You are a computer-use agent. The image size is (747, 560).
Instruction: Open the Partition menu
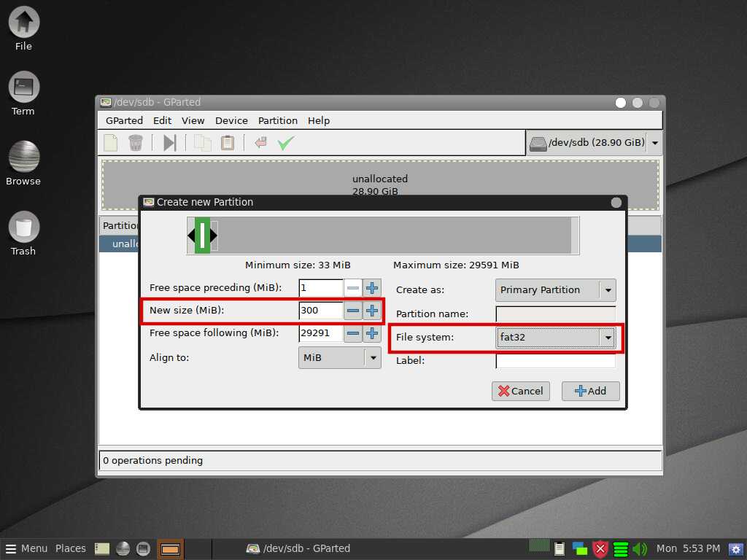(x=277, y=121)
